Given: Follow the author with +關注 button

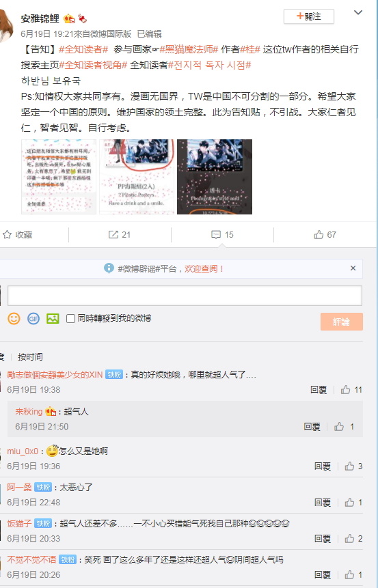Looking at the screenshot, I should [309, 16].
